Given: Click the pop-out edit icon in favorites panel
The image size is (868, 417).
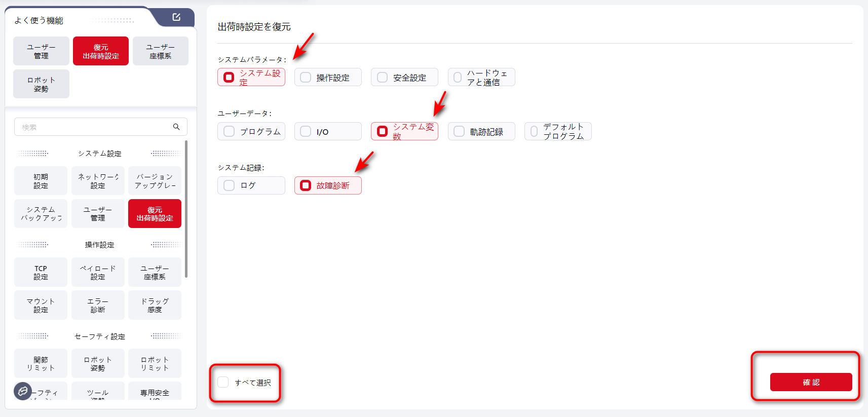Looking at the screenshot, I should coord(176,17).
